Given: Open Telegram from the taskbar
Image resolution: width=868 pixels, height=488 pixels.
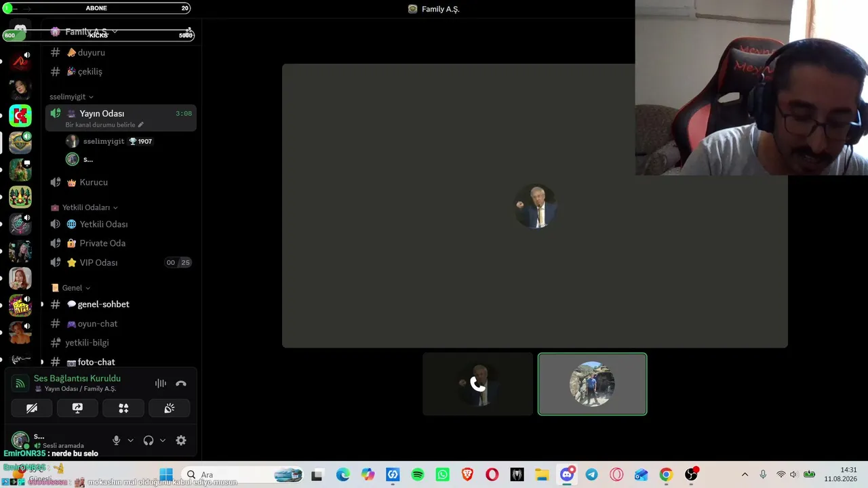Looking at the screenshot, I should click(591, 475).
